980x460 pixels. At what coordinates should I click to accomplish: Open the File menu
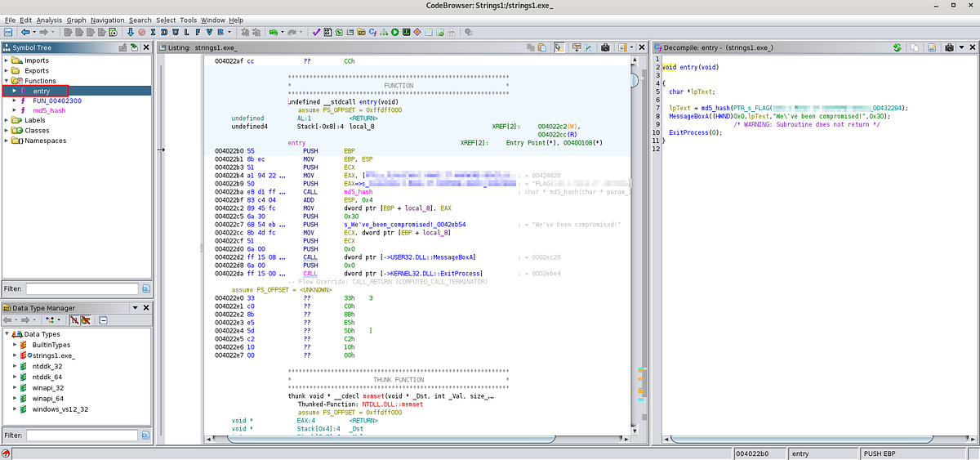(11, 20)
